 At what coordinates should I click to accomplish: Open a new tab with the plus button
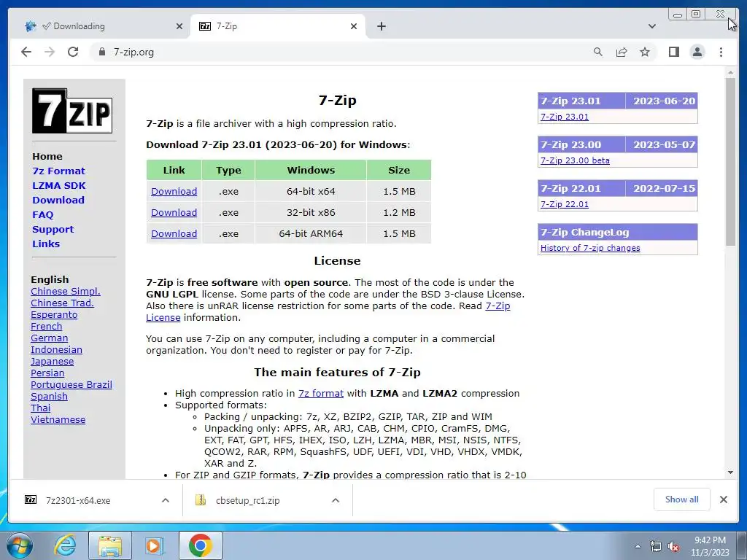381,26
